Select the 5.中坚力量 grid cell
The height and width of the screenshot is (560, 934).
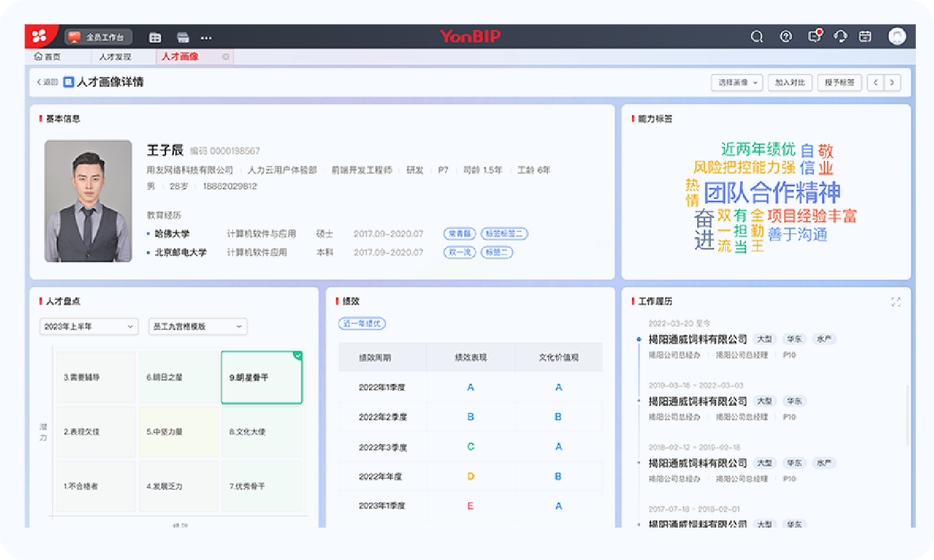tap(179, 432)
